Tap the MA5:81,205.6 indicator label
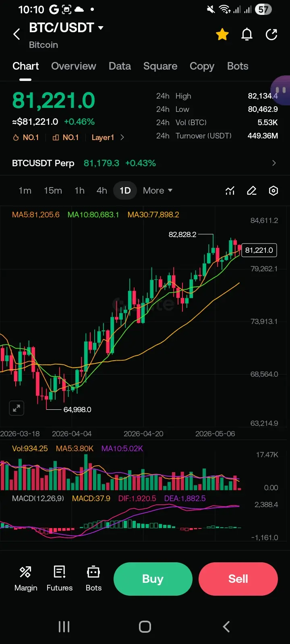 pyautogui.click(x=36, y=215)
